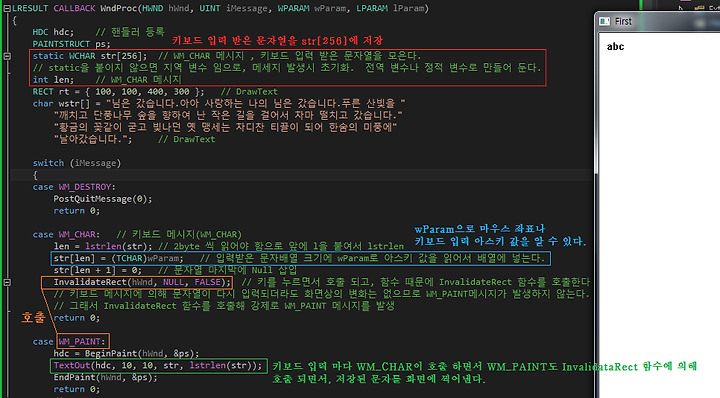Click the '// static을 붙이지 않으면' comment line

pyautogui.click(x=287, y=68)
